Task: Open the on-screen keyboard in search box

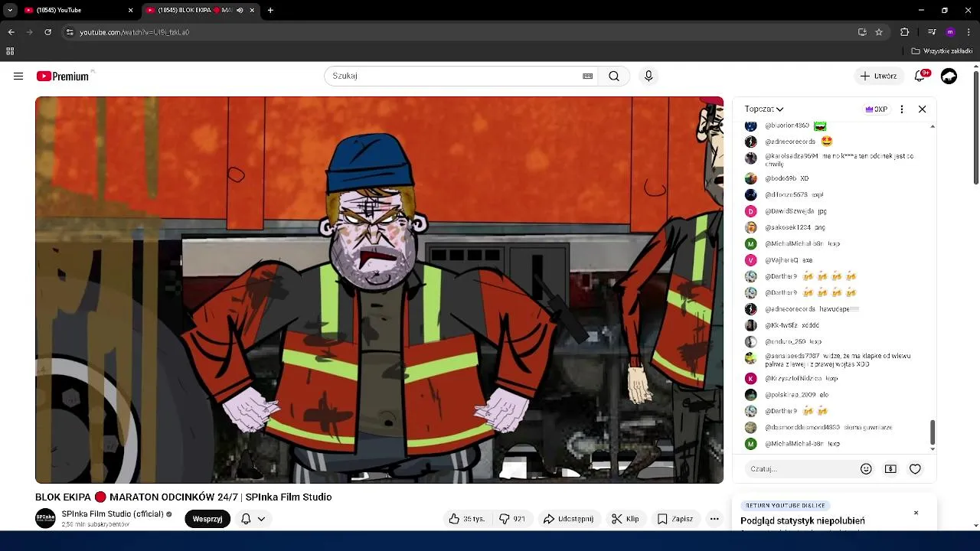Action: tap(587, 76)
